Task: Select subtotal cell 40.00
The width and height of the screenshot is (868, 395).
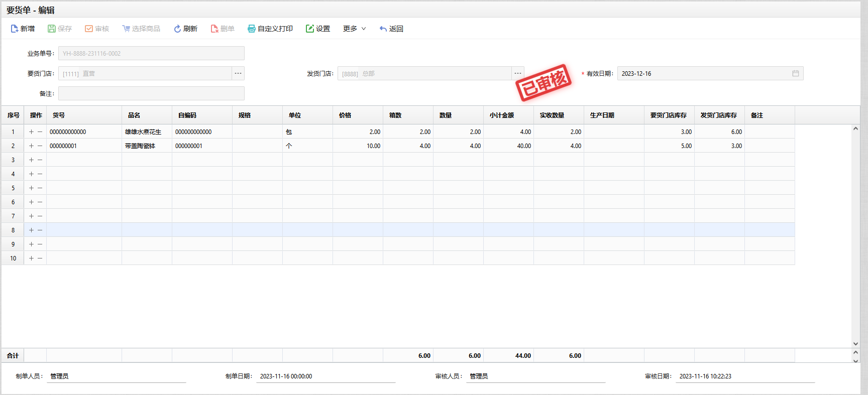Action: pyautogui.click(x=508, y=146)
